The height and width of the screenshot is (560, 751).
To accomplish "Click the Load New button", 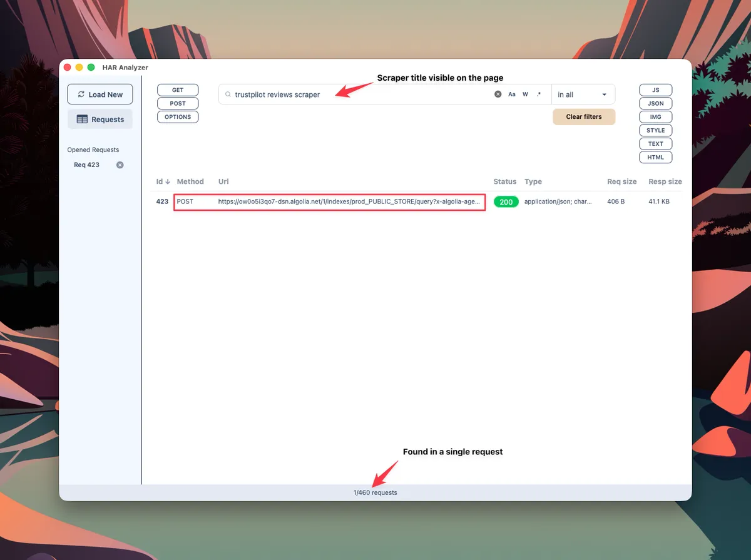I will (100, 94).
